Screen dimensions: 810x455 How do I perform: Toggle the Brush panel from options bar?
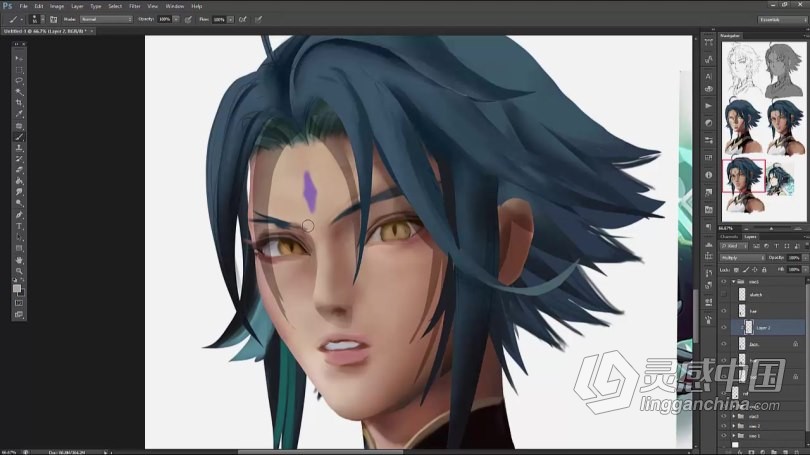(53, 19)
